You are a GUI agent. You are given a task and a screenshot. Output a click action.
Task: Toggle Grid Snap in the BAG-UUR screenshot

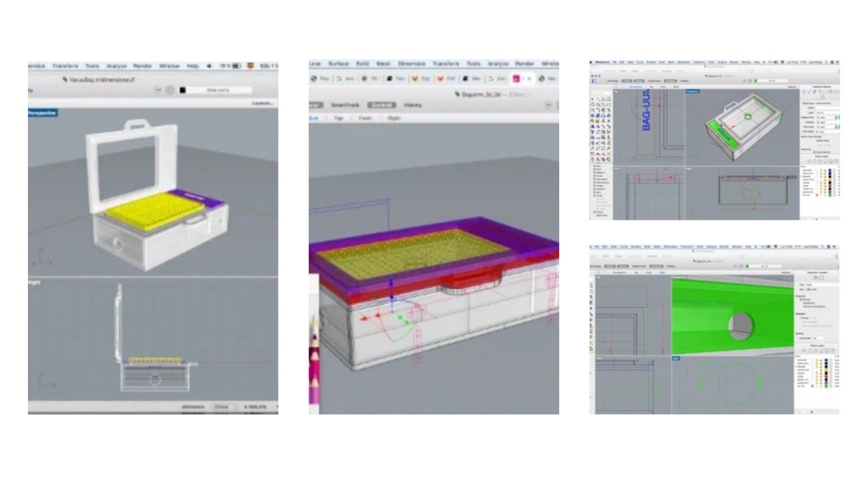pyautogui.click(x=613, y=81)
